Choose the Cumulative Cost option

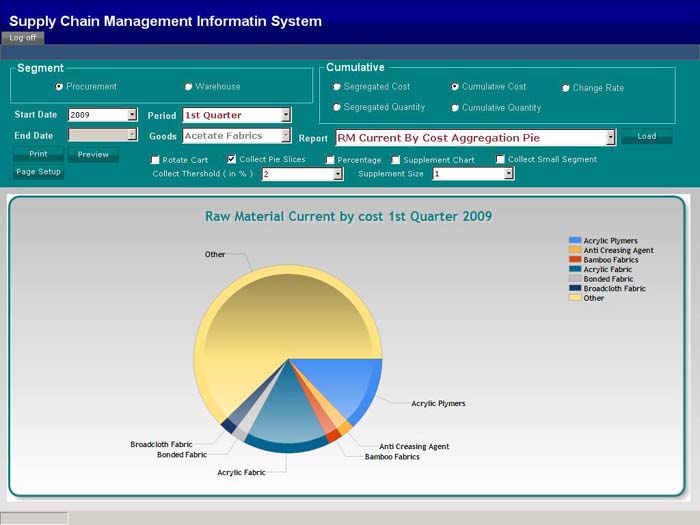455,87
